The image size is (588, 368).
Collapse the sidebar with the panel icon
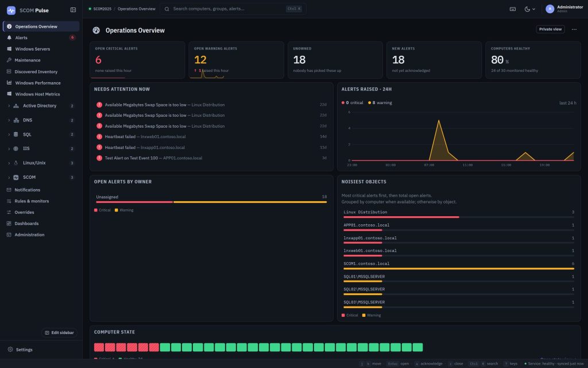click(73, 10)
